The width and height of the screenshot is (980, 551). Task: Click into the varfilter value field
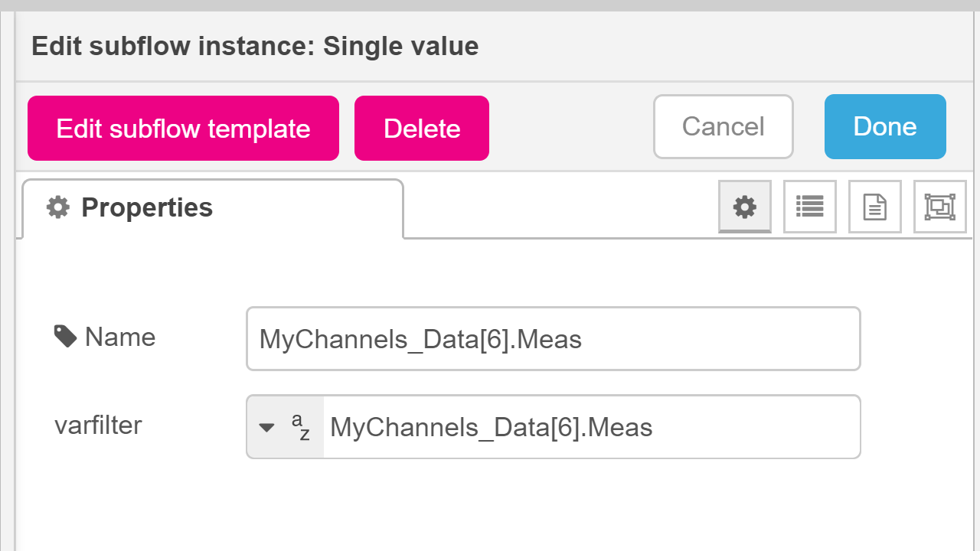591,427
